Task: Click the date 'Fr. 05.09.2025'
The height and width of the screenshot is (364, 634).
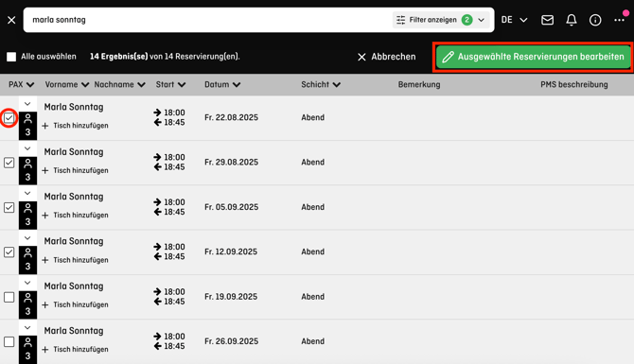Action: point(231,207)
